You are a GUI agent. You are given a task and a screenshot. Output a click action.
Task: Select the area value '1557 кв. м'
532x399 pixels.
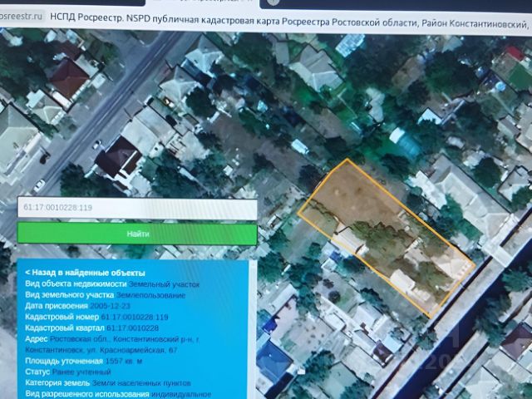click(124, 361)
